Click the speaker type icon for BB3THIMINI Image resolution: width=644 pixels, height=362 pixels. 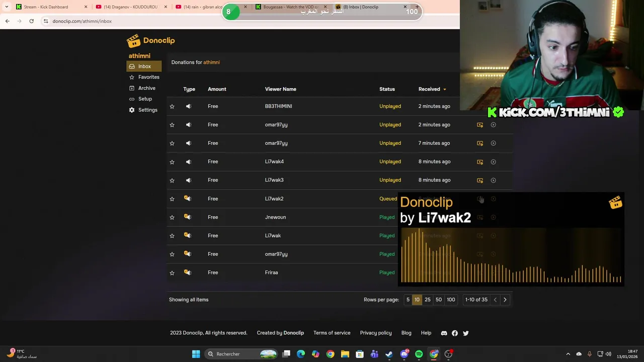click(x=189, y=106)
